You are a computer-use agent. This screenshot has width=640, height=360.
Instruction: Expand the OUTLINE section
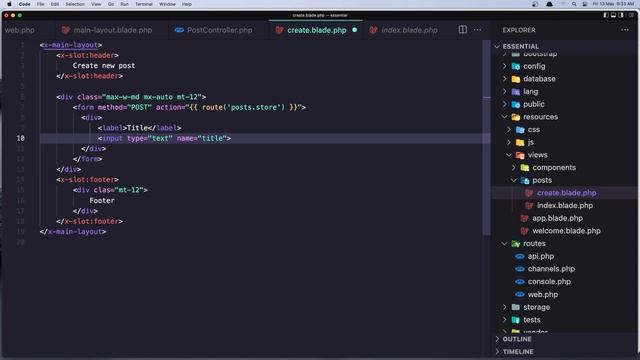[x=565, y=339]
